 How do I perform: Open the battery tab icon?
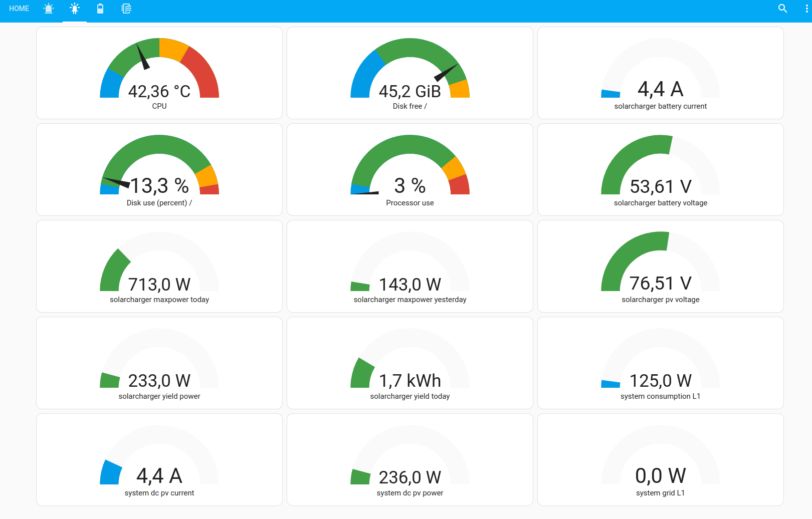click(x=100, y=9)
